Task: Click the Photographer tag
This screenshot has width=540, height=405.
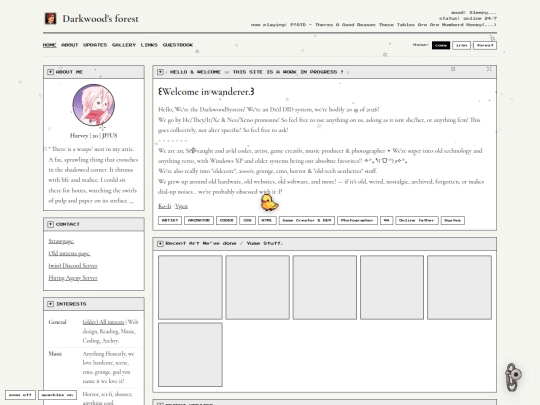Action: (357, 220)
